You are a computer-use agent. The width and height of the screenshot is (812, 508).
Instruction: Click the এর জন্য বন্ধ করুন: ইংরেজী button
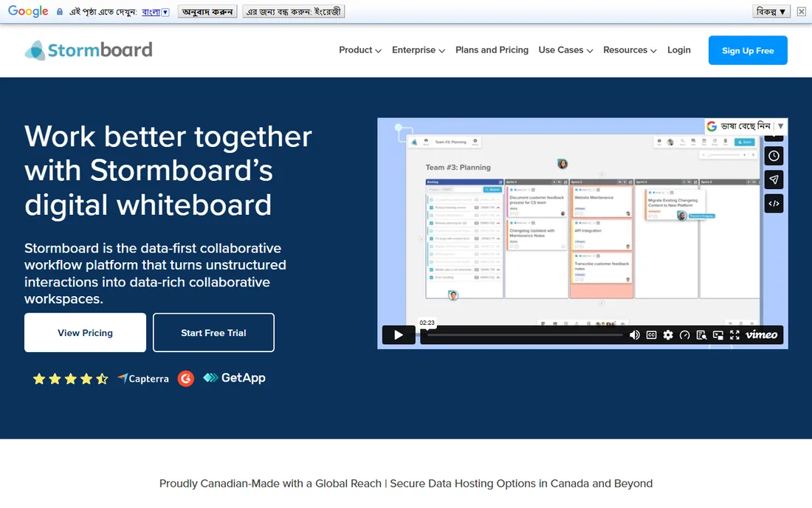[294, 11]
